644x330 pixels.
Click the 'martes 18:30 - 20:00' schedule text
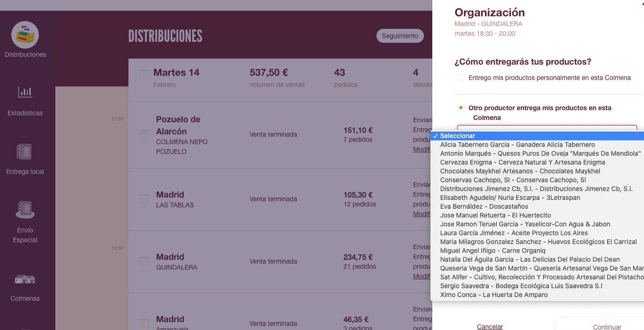click(485, 33)
